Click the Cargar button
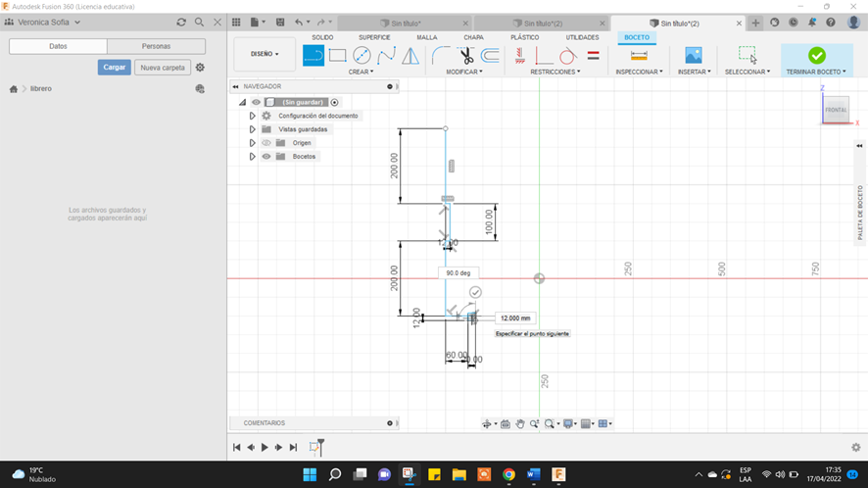This screenshot has height=488, width=868. click(115, 67)
